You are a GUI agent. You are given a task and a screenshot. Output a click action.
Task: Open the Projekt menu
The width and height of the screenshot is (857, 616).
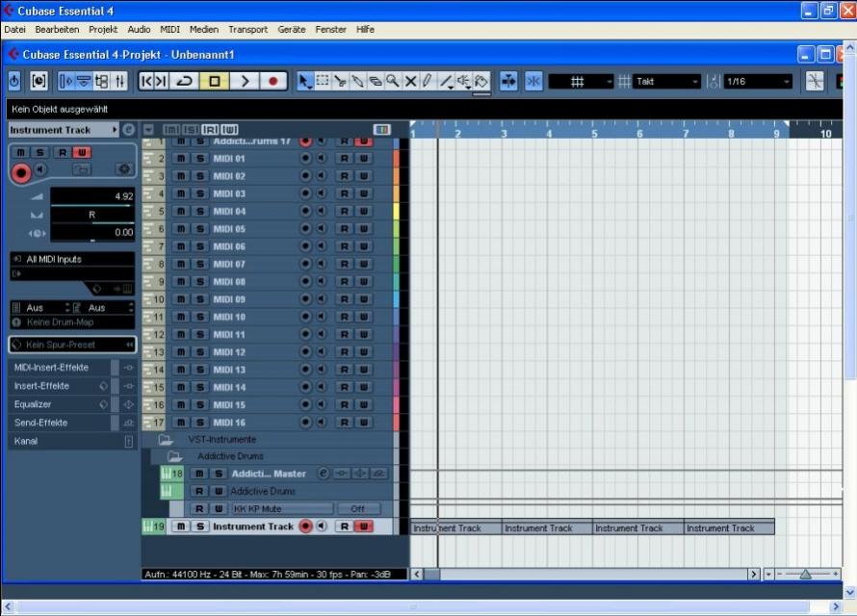103,30
